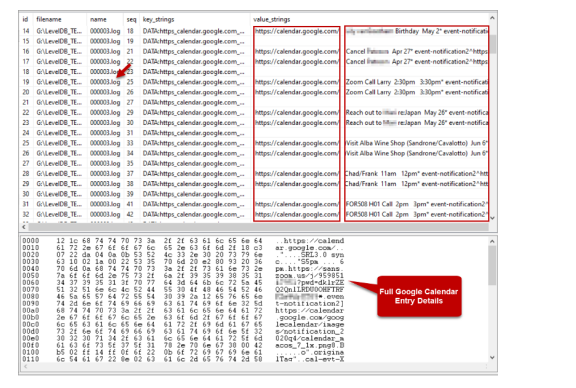Click the ASCII text 't-notification2]' in hex pane
Screen dimensions: 576x388
[310, 303]
